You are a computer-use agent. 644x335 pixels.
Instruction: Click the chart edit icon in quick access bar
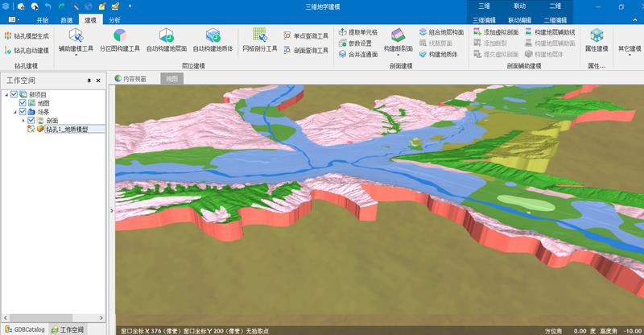point(115,6)
